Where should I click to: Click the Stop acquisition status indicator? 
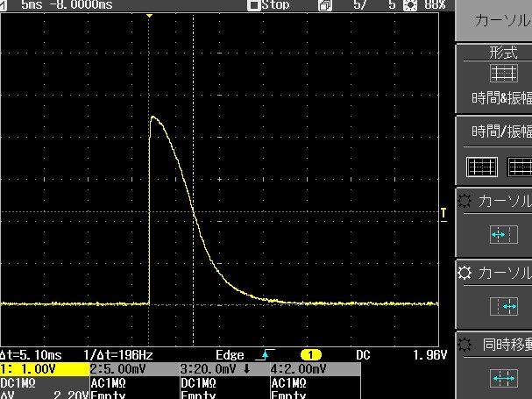[269, 5]
